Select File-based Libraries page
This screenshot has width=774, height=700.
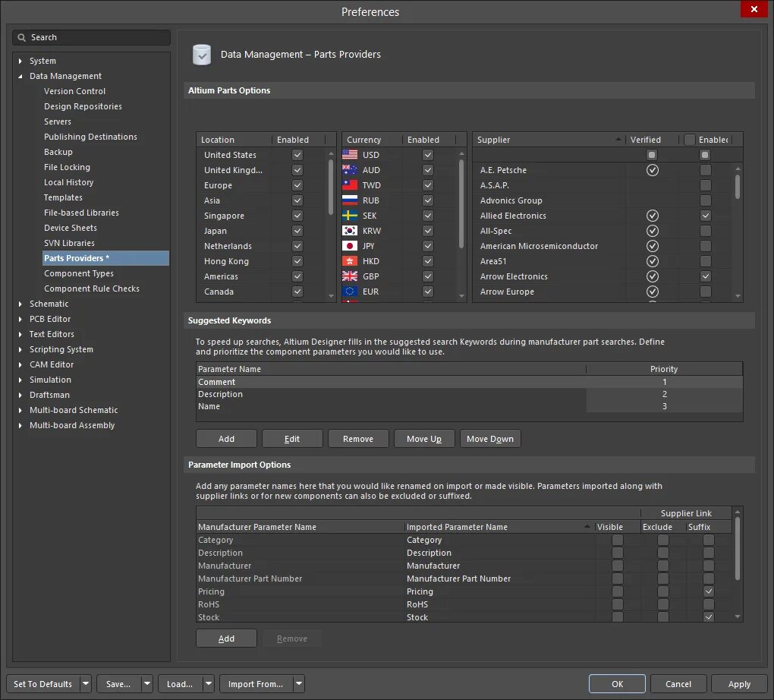point(81,213)
